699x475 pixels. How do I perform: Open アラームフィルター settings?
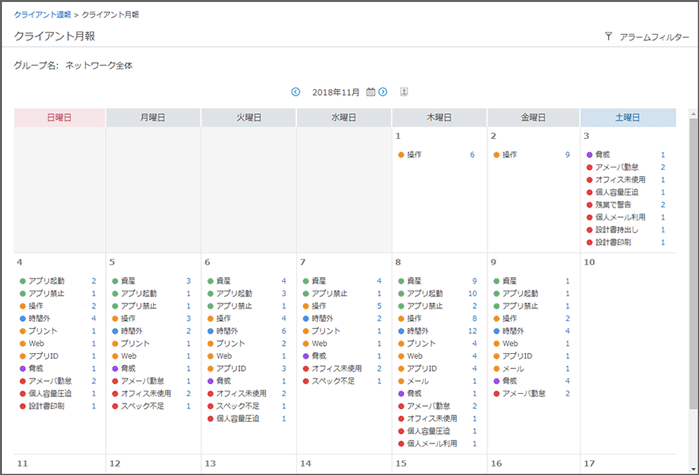click(654, 36)
